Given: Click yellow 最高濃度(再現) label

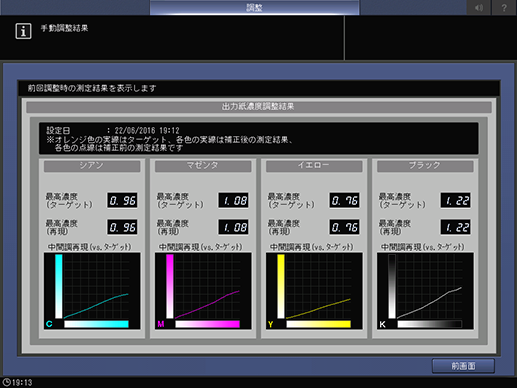Looking at the screenshot, I should click(x=284, y=227).
